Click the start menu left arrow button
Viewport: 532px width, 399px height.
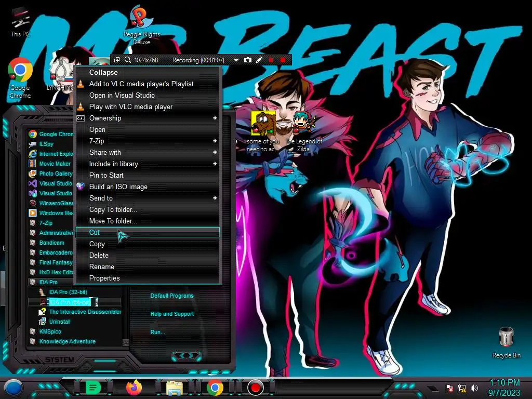(x=181, y=355)
